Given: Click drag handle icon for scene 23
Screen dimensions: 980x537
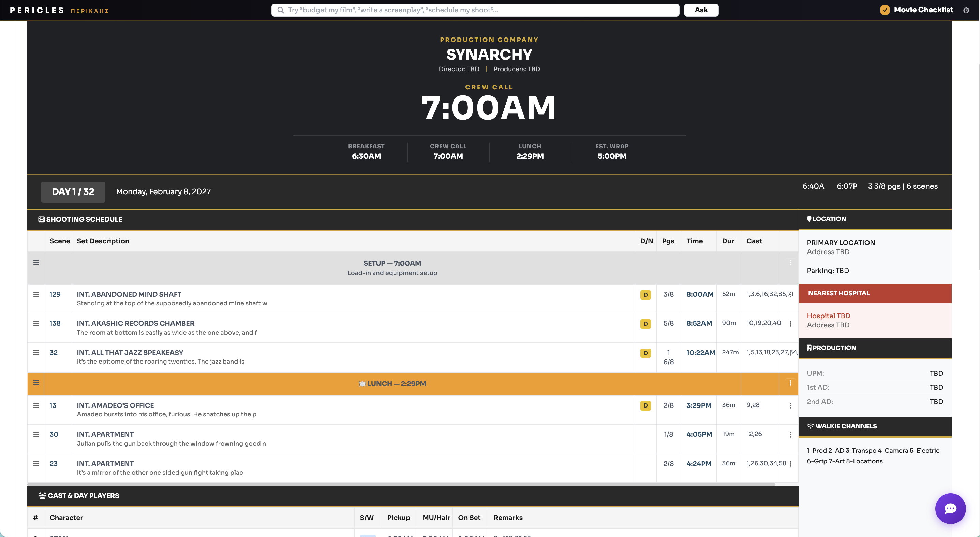Looking at the screenshot, I should [x=36, y=464].
